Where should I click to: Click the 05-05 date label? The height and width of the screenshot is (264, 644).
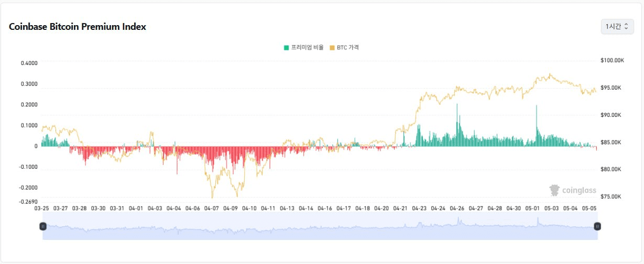589,208
